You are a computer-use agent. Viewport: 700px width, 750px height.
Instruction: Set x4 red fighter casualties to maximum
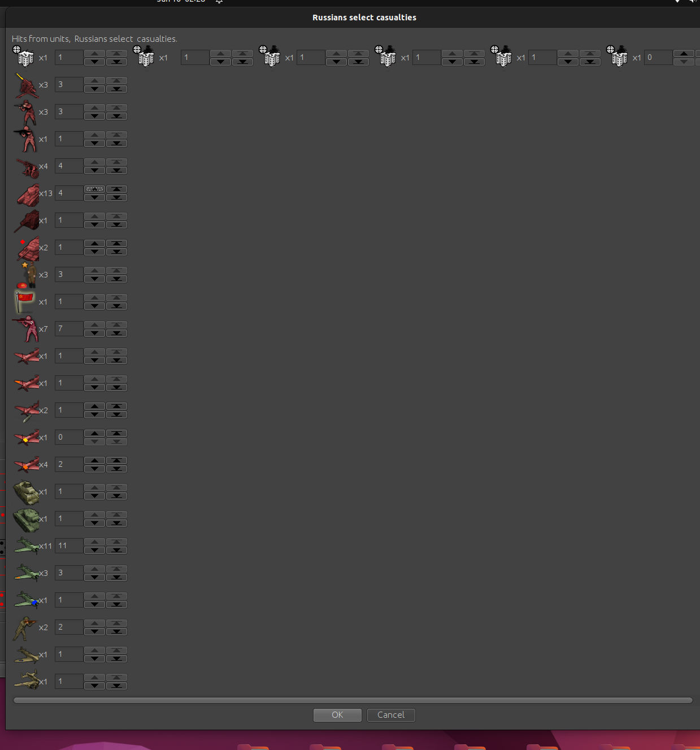[116, 461]
